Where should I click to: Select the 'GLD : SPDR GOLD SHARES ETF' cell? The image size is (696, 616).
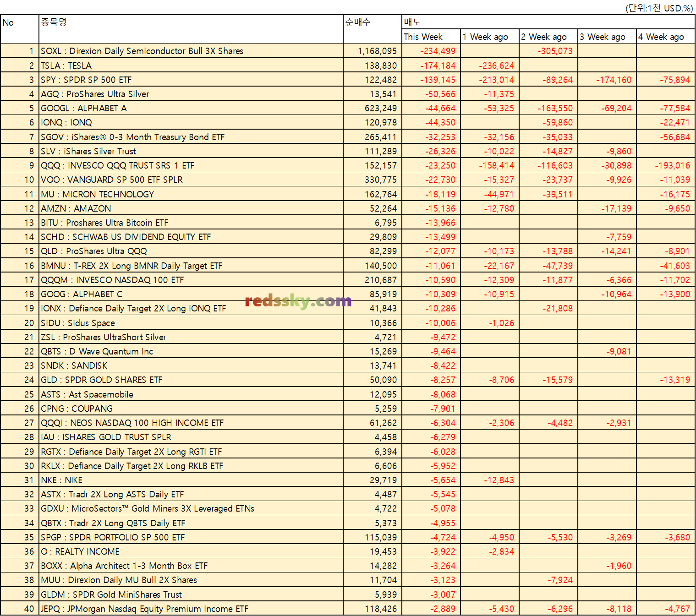[x=191, y=380]
